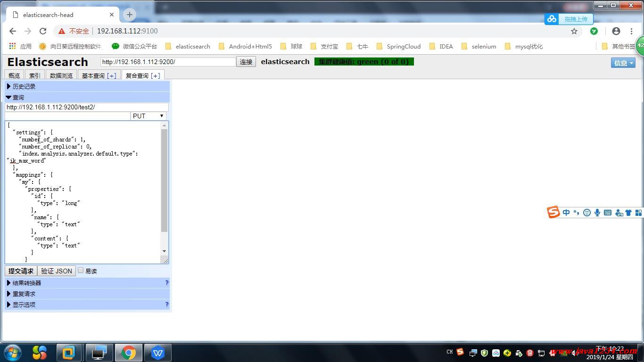The image size is (644, 362).
Task: Open the 应用 apps shortcut in bookmarks bar
Action: pos(20,46)
